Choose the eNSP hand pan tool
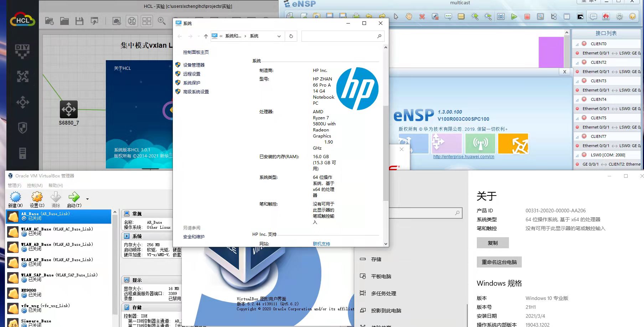This screenshot has height=327, width=644. click(x=409, y=16)
